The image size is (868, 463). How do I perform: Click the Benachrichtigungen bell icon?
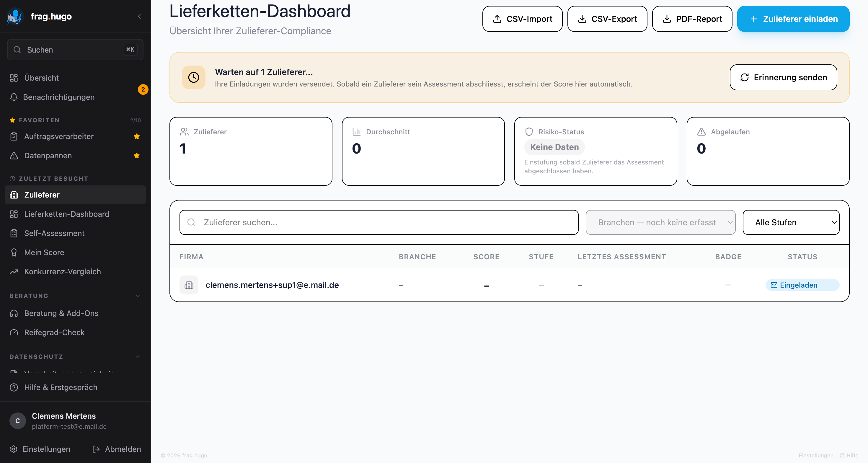tap(14, 97)
